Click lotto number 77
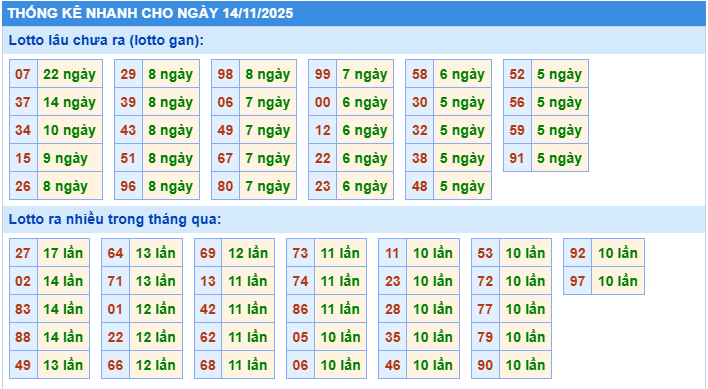This screenshot has width=708, height=389. pos(485,309)
